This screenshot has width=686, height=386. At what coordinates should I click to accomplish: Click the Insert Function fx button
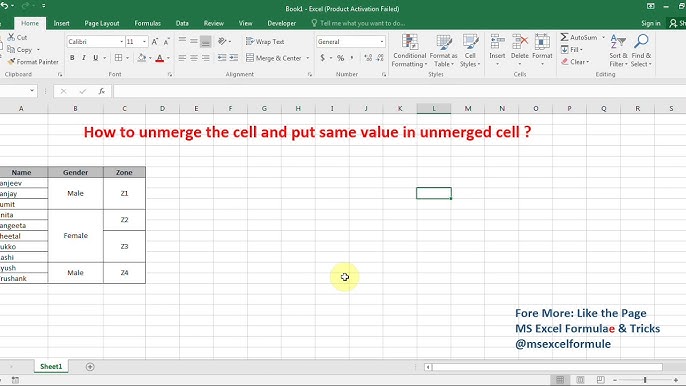pos(102,91)
